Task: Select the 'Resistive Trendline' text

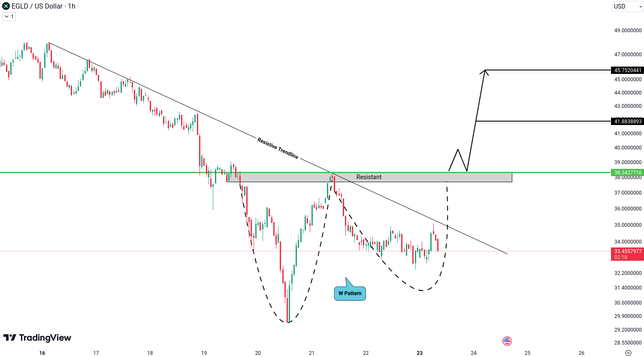Action: tap(278, 148)
